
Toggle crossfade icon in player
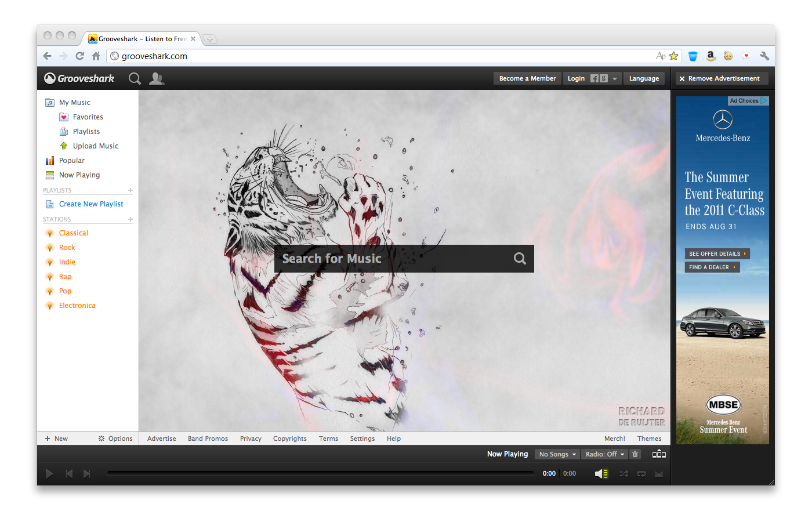pyautogui.click(x=659, y=474)
